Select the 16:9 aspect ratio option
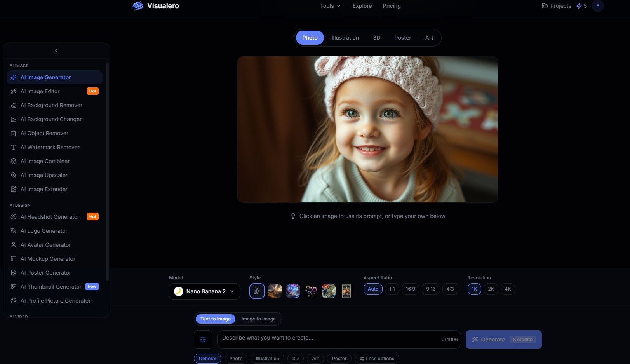Screen dimensions: 630x364 tap(410, 289)
